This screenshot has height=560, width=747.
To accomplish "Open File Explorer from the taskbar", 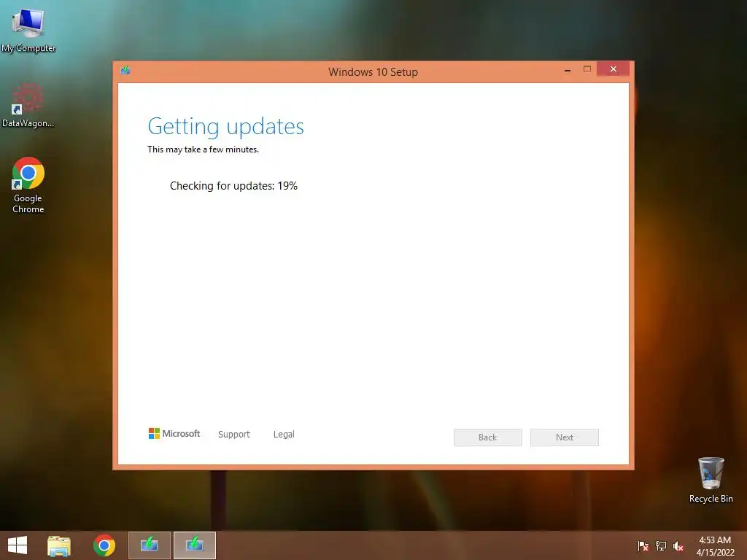I will pos(59,545).
